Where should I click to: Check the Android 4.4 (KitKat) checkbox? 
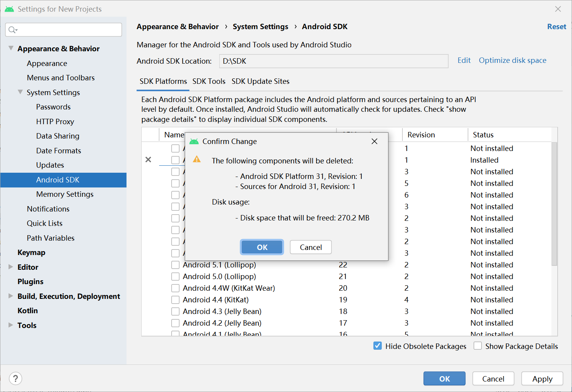tap(175, 300)
